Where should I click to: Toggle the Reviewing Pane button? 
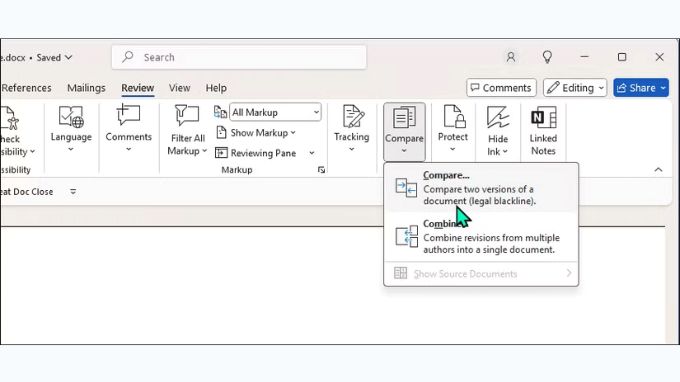pyautogui.click(x=256, y=153)
